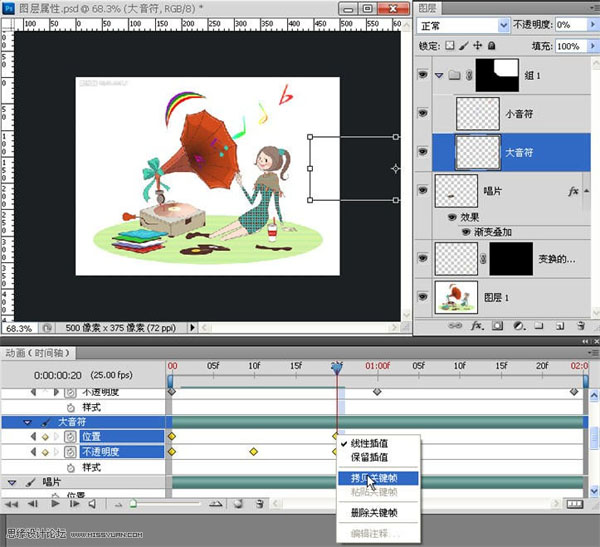Collapse the 大音符 track in timeline
This screenshot has width=600, height=547.
[28, 422]
